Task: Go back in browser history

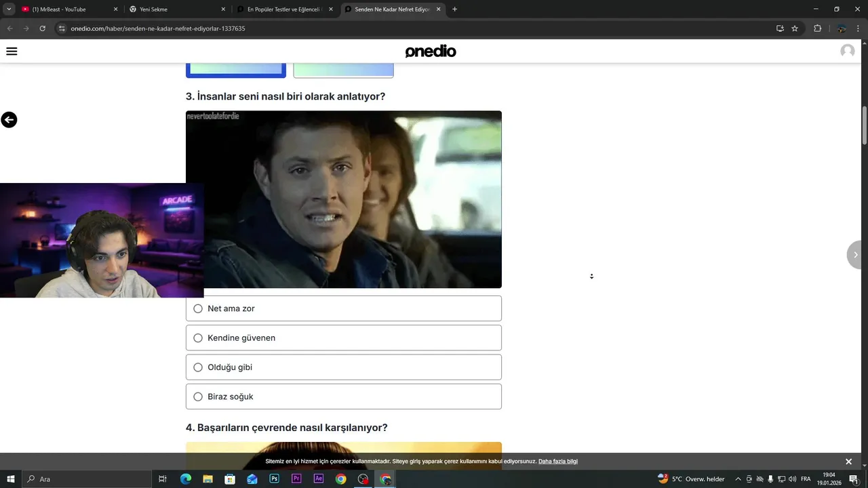Action: click(9, 28)
